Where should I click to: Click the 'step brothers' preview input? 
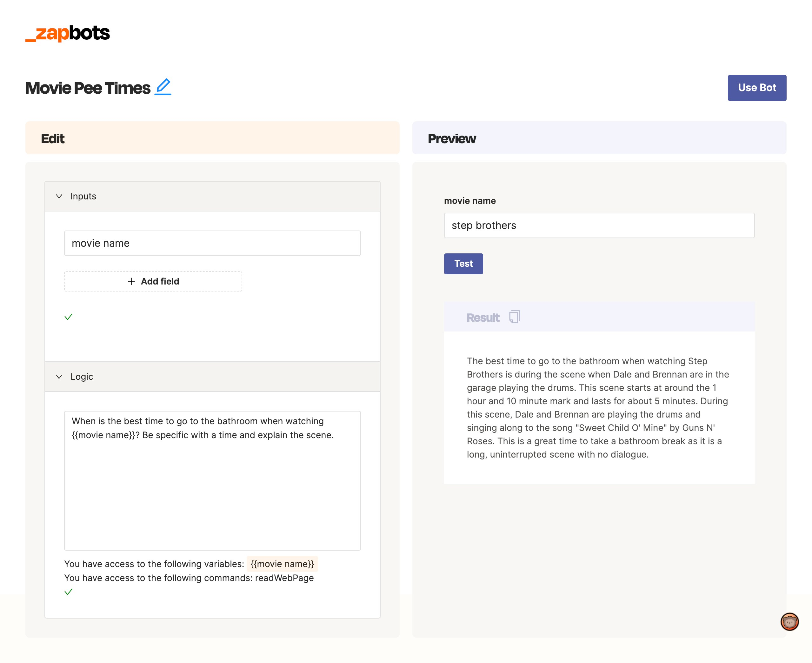[x=599, y=225]
